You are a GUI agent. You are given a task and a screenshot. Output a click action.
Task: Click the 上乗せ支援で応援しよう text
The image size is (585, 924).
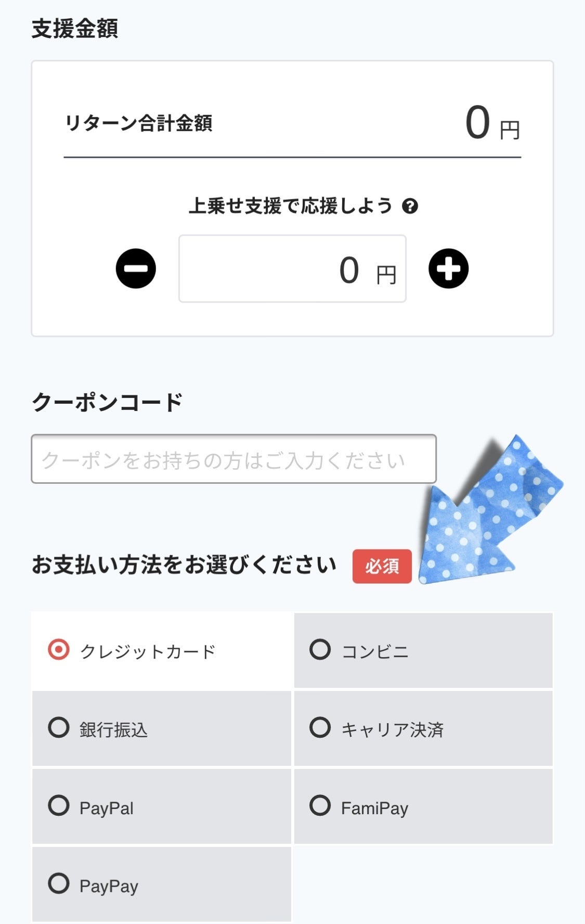[x=290, y=206]
